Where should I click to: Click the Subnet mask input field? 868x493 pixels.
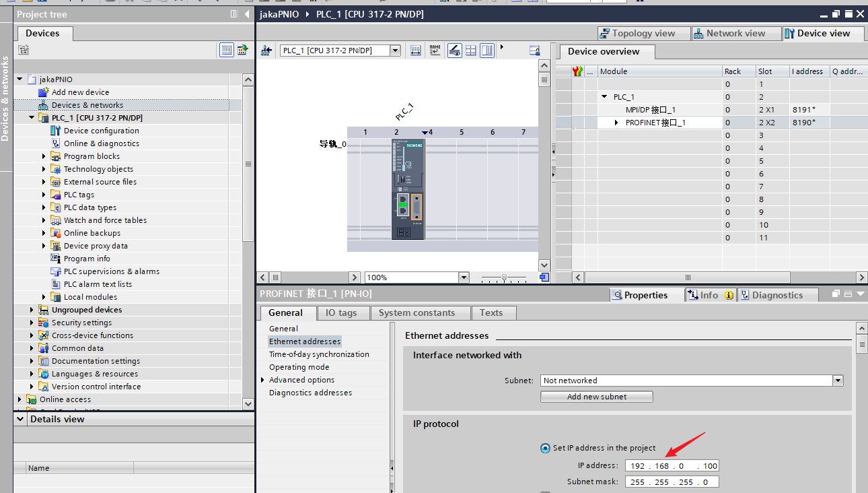click(x=672, y=482)
